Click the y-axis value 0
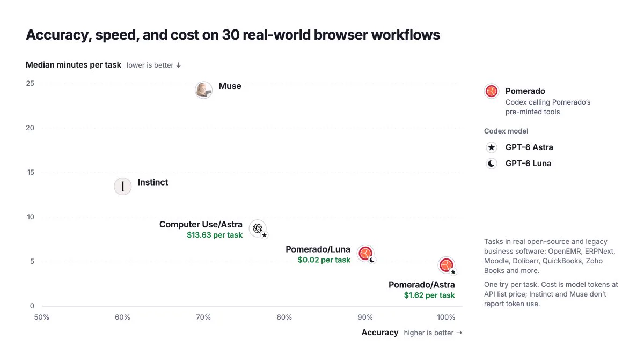Screen dimensions: 644x362 pos(32,306)
